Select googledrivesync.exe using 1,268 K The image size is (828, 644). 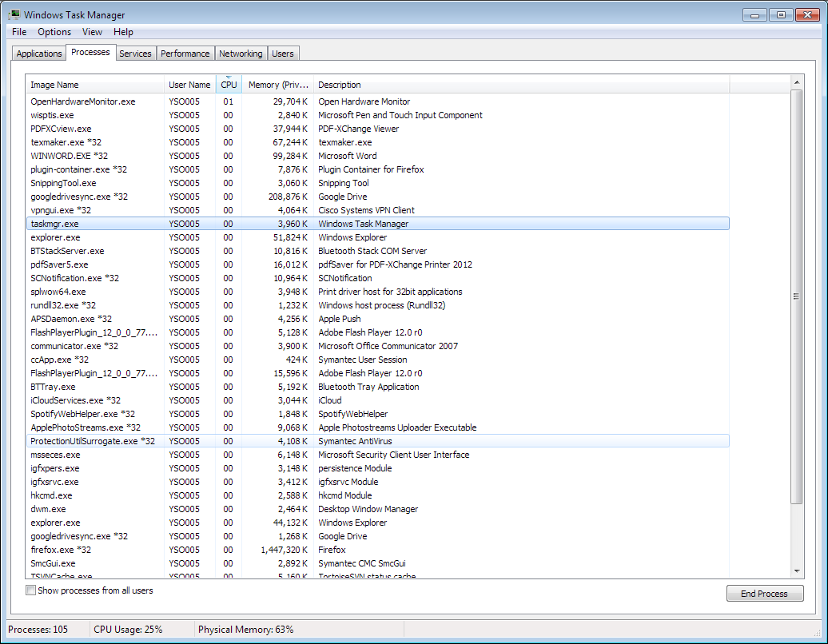377,536
